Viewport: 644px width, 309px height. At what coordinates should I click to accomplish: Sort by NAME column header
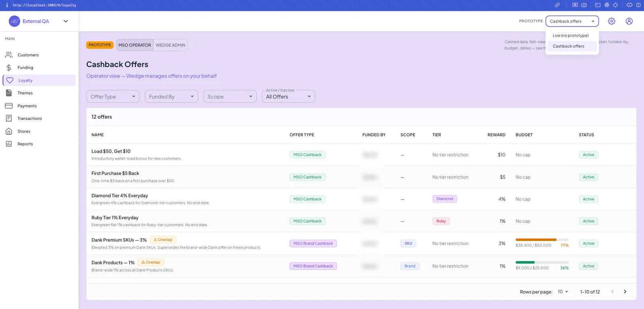click(x=97, y=135)
